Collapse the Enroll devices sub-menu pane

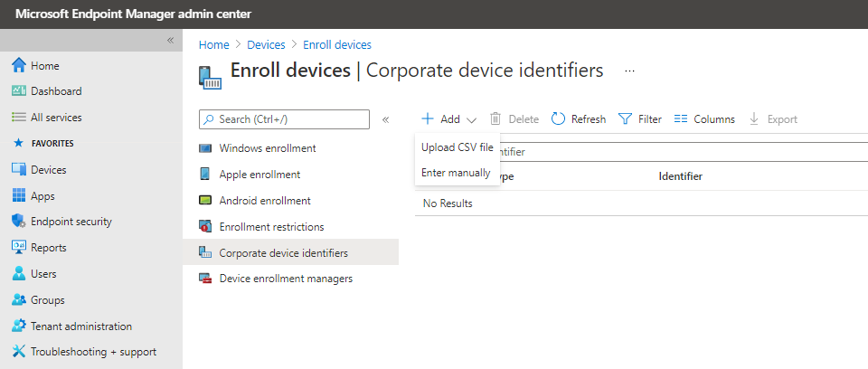click(x=386, y=119)
